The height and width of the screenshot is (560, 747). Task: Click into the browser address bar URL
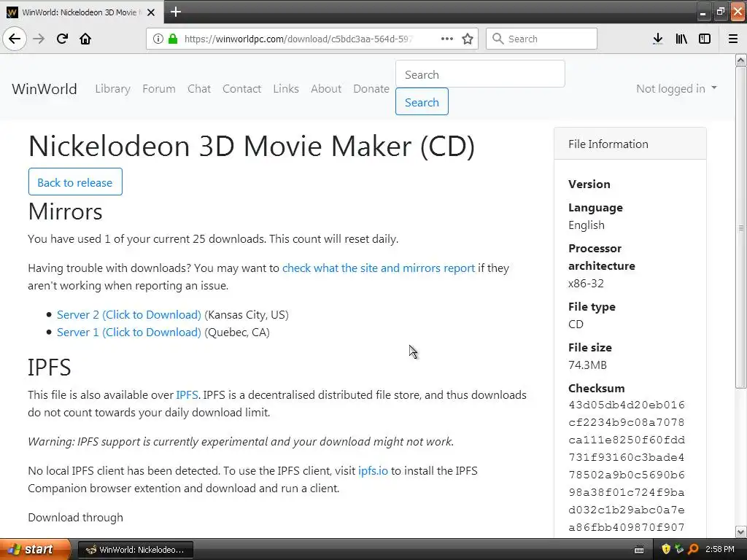(298, 39)
